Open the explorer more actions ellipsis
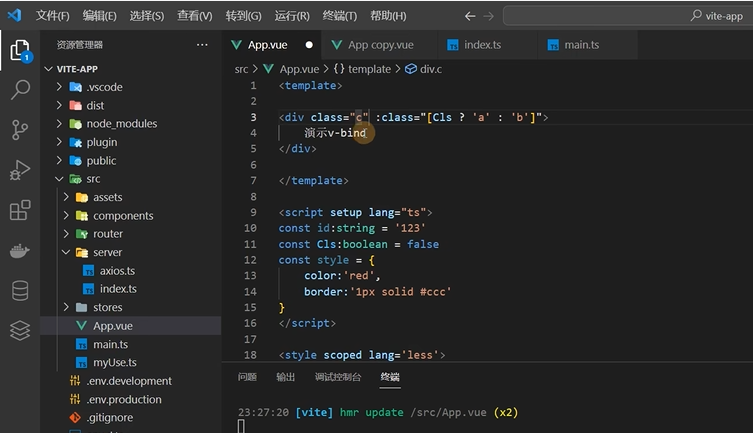The image size is (753, 433). pyautogui.click(x=202, y=45)
